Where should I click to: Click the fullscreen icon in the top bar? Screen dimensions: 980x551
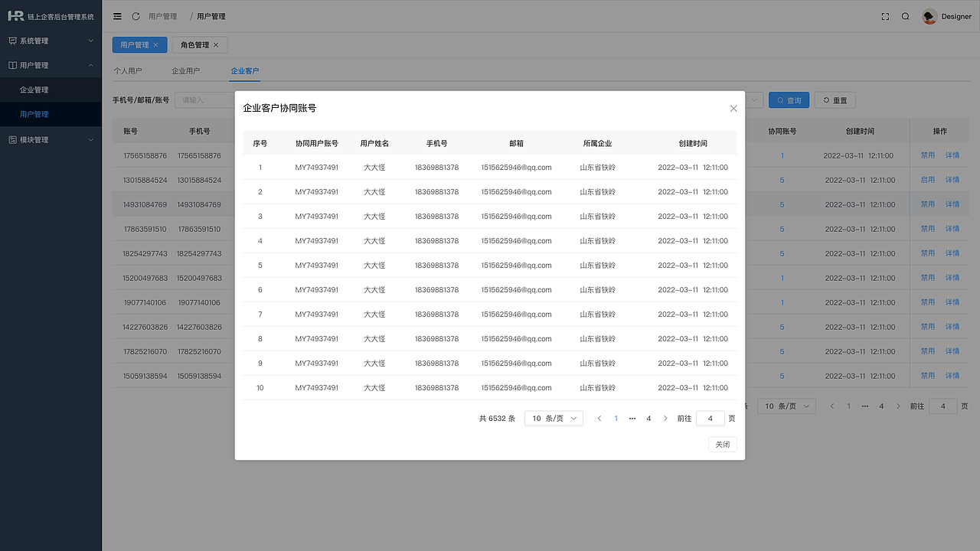pyautogui.click(x=885, y=15)
